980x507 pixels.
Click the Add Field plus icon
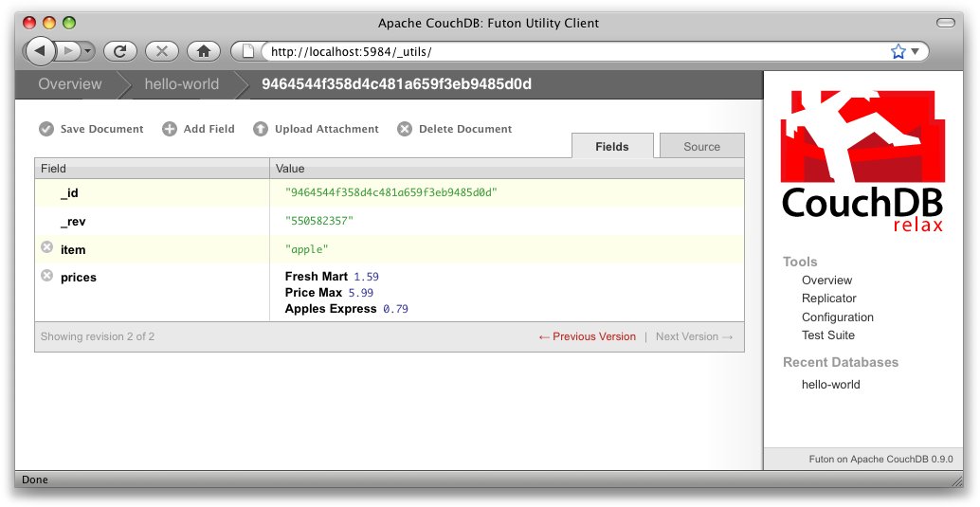(x=170, y=129)
